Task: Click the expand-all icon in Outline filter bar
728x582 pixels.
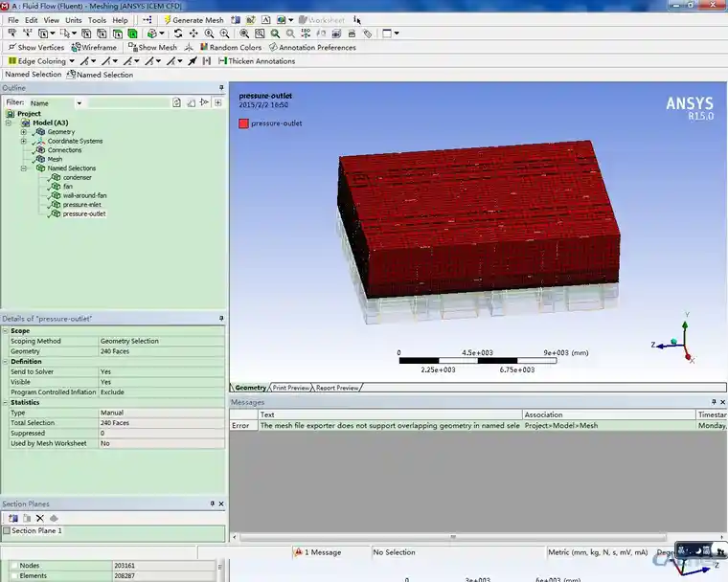Action: (218, 102)
